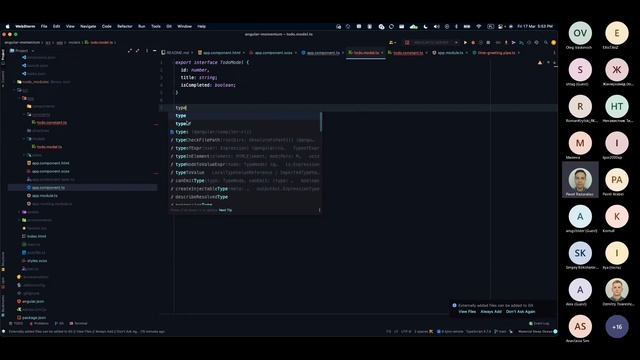This screenshot has height=360, width=640.
Task: Open the Navigate menu
Action: [88, 26]
